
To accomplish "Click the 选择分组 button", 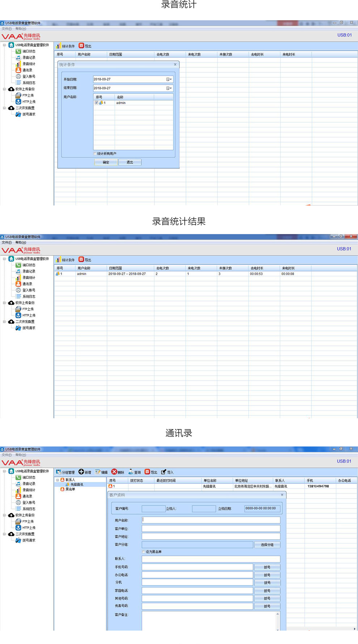I will [267, 545].
